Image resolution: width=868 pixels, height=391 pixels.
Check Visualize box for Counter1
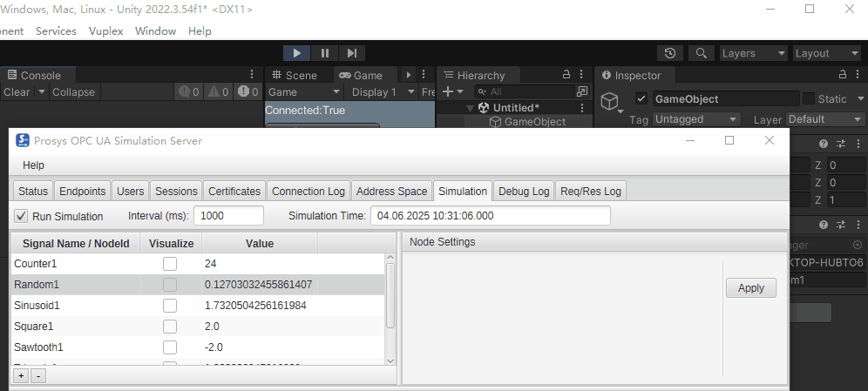[170, 264]
